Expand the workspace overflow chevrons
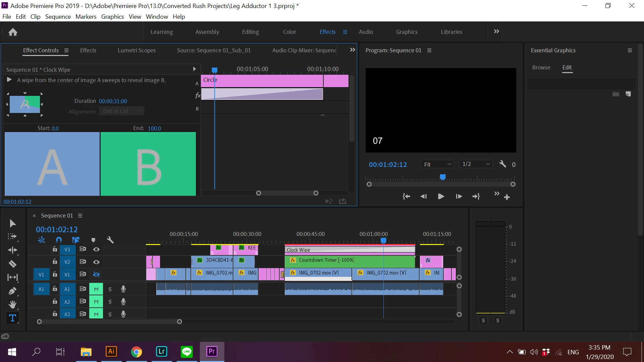The height and width of the screenshot is (362, 644). point(496,32)
